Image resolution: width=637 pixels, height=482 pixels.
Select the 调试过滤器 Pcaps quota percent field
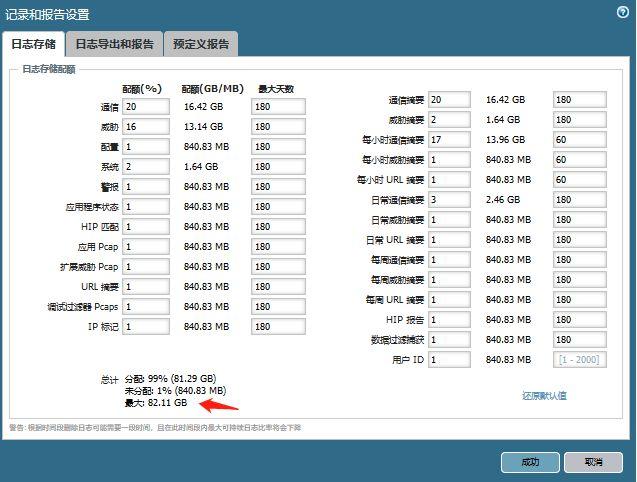click(x=148, y=306)
